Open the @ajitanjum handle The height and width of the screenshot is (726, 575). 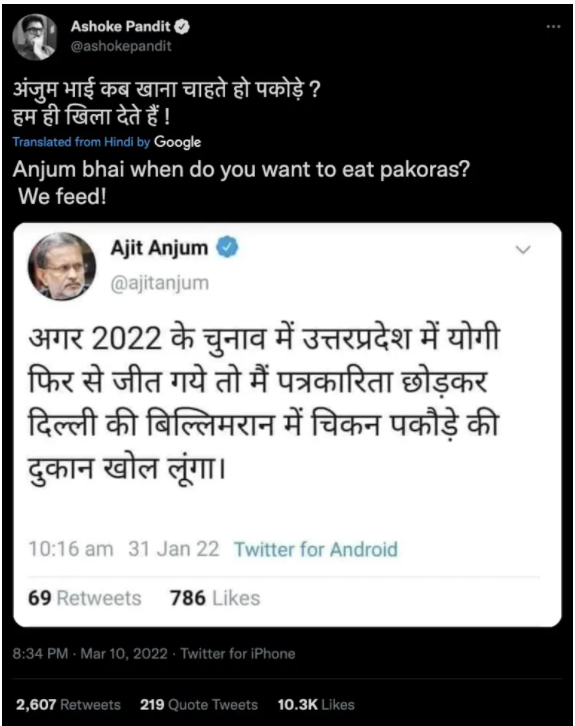tap(160, 282)
